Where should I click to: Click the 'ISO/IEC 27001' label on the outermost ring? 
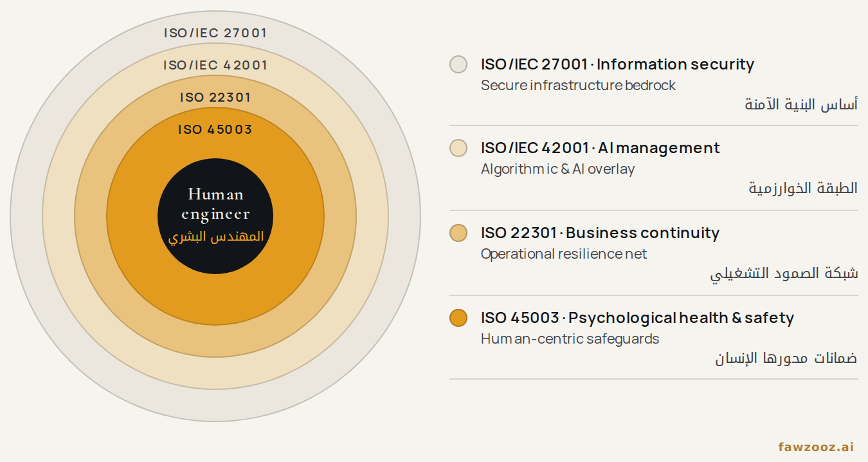tap(215, 33)
